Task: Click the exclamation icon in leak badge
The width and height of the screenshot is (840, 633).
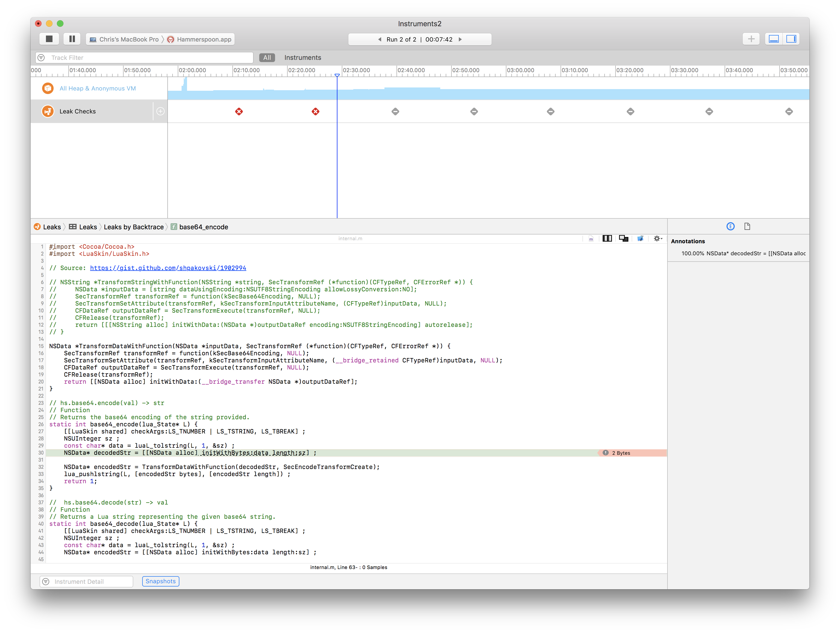Action: (x=606, y=453)
